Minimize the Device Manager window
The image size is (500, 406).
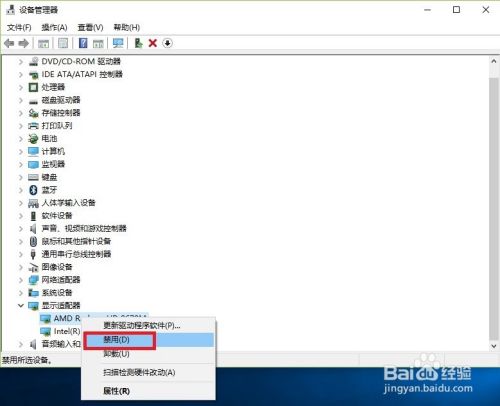coord(428,10)
